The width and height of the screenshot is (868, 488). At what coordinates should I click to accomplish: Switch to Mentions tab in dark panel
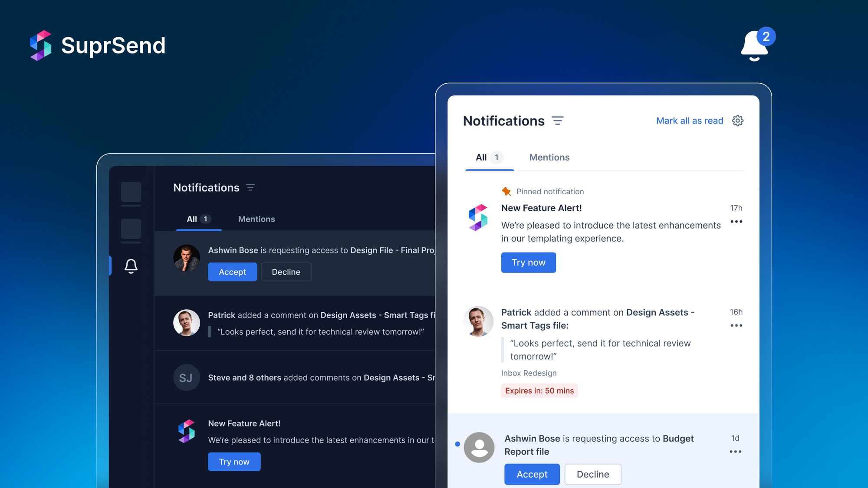[x=256, y=219]
